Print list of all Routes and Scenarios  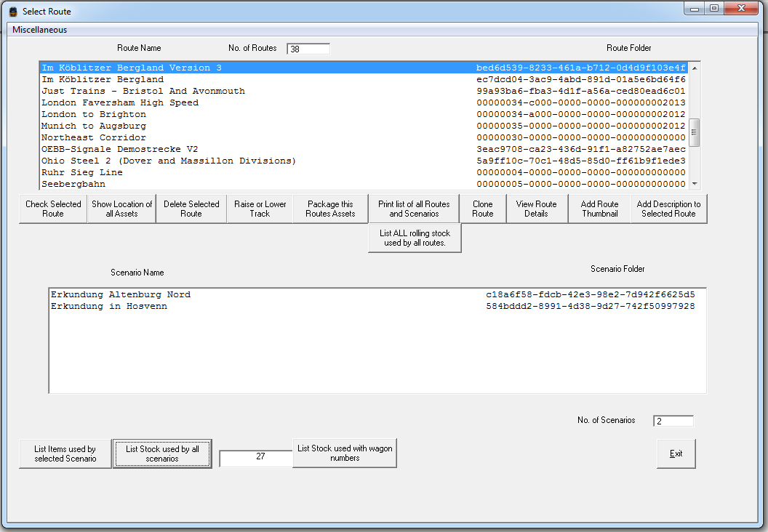pyautogui.click(x=414, y=209)
